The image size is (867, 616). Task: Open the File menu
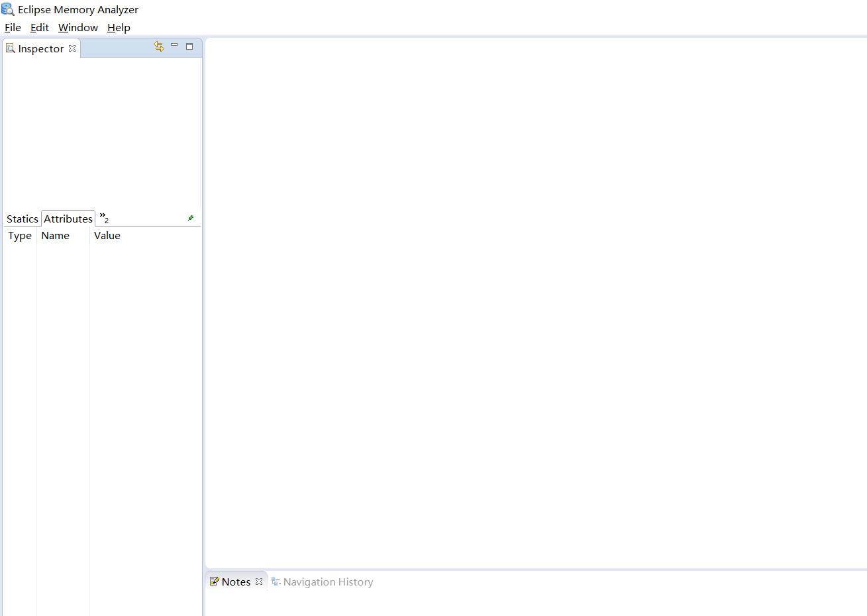pyautogui.click(x=13, y=27)
